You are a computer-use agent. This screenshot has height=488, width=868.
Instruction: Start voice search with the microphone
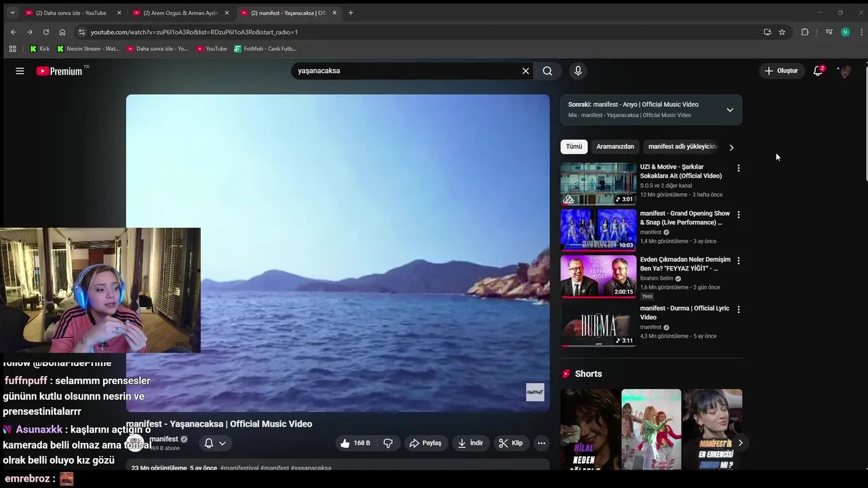(x=578, y=70)
